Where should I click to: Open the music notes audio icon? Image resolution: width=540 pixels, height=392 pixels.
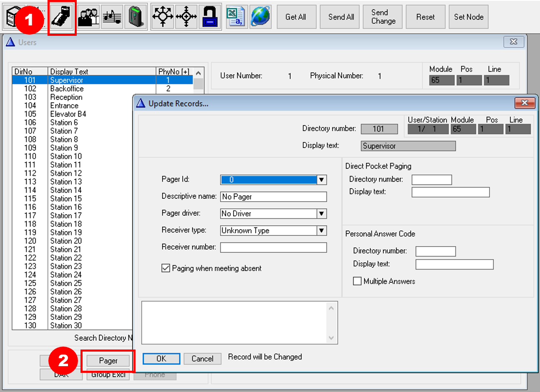pyautogui.click(x=112, y=17)
